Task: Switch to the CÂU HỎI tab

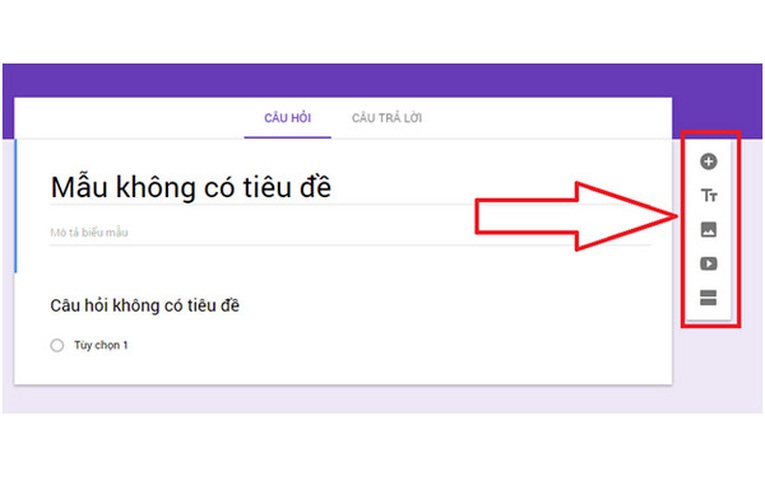Action: [x=287, y=118]
